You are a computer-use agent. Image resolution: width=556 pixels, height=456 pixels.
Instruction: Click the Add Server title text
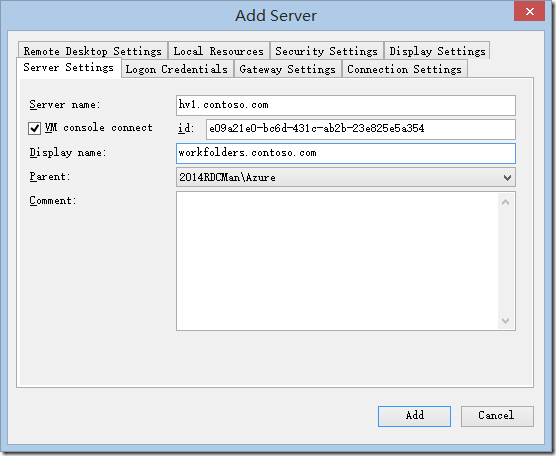pos(276,16)
